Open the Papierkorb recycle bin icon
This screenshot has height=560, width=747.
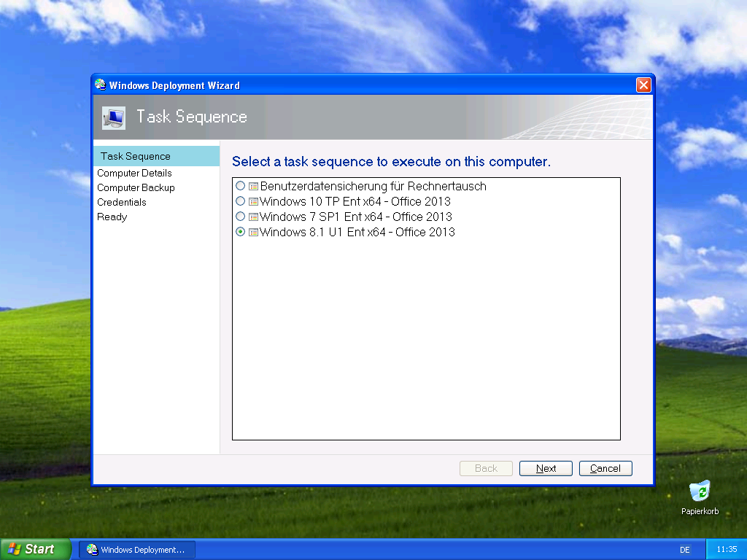tap(700, 491)
